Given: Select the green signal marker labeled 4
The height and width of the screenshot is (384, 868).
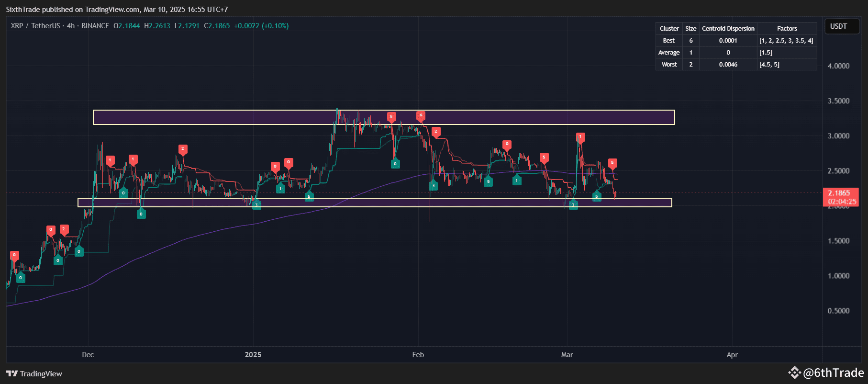Looking at the screenshot, I should (x=433, y=186).
